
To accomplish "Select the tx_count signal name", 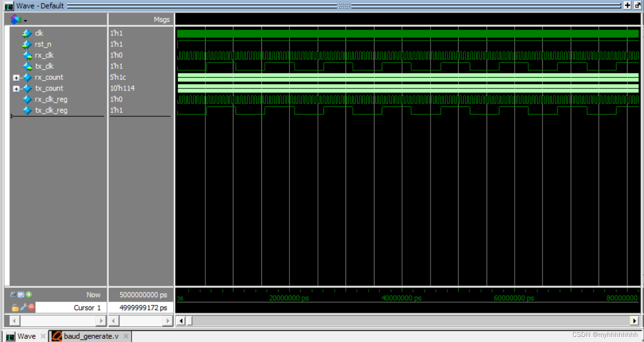I will (x=49, y=89).
